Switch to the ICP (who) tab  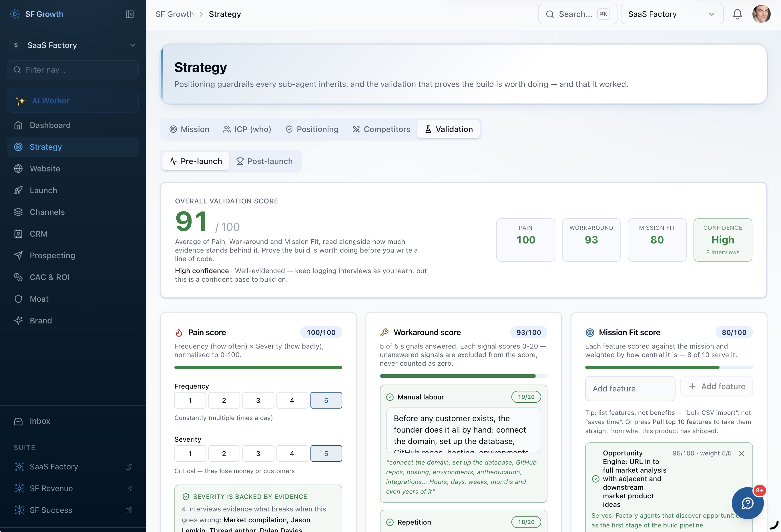tap(247, 129)
